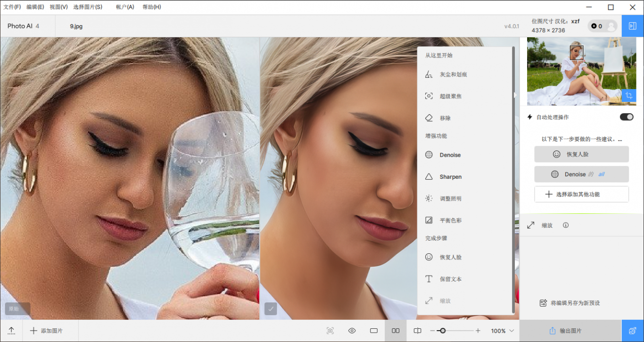Toggle the eye preview icon

[352, 331]
